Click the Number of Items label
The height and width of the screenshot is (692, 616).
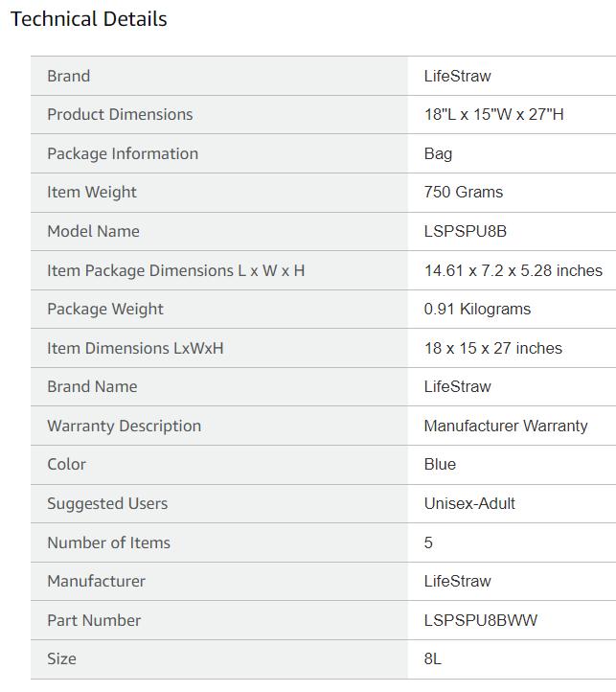click(108, 542)
